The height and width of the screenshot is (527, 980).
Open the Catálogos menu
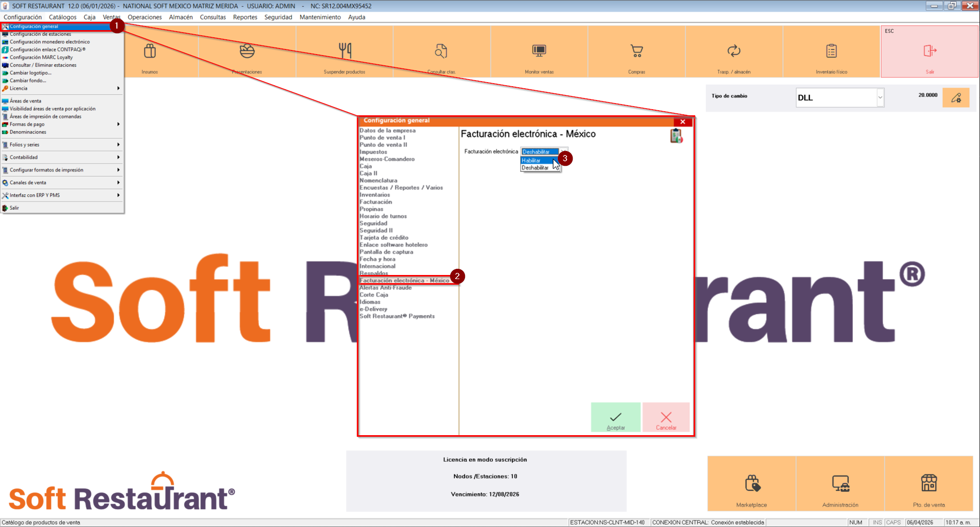click(63, 17)
